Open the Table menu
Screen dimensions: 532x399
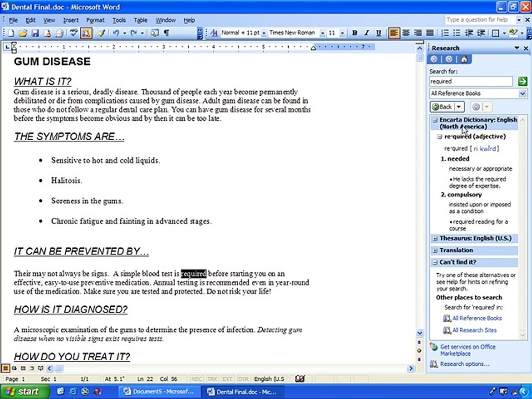(x=140, y=20)
